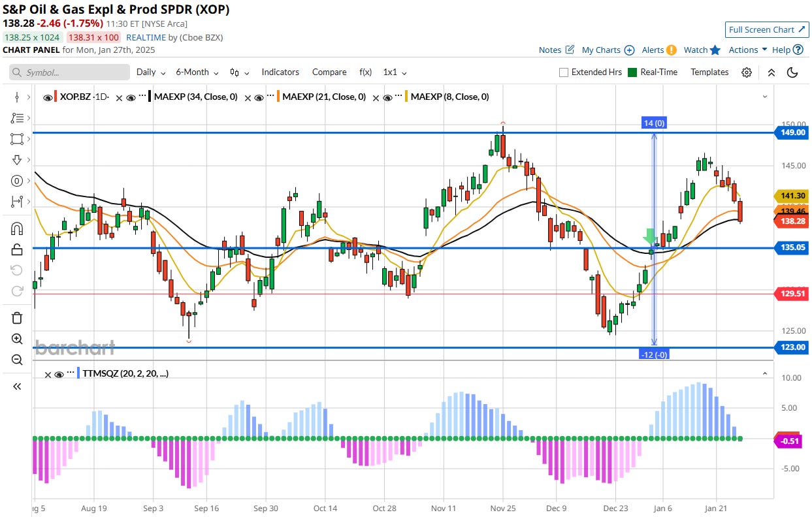
Task: Remove the TTMSQZ study
Action: pos(47,374)
